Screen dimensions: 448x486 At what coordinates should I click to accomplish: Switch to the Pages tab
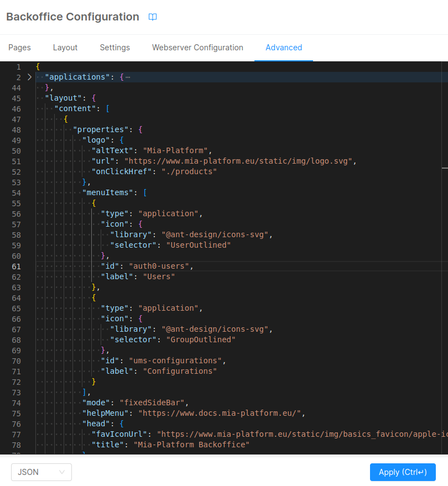[19, 48]
